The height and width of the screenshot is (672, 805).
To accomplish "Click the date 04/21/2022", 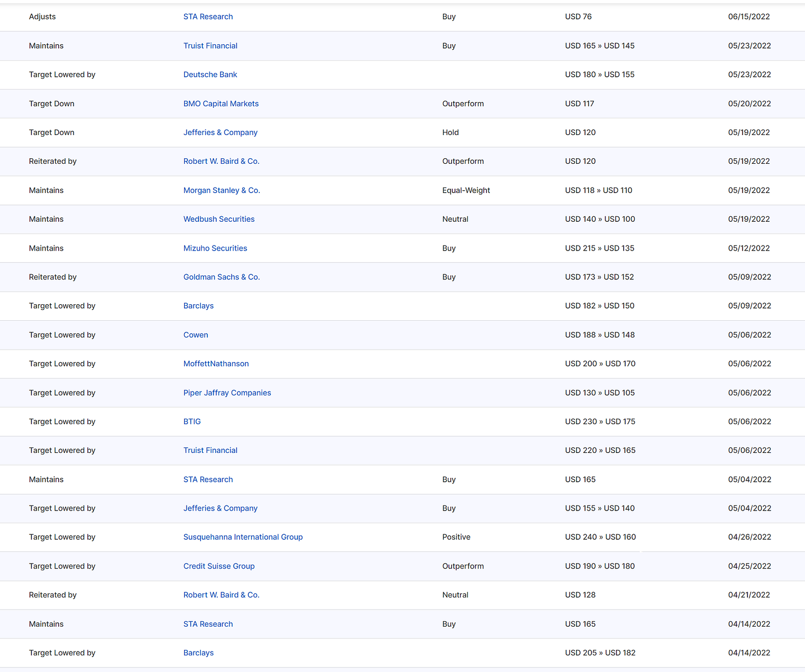I will point(749,595).
